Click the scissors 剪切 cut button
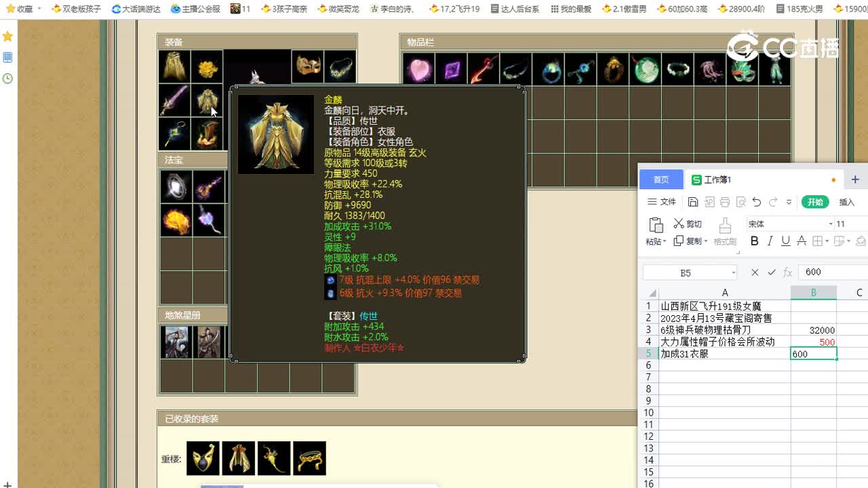 (x=688, y=224)
